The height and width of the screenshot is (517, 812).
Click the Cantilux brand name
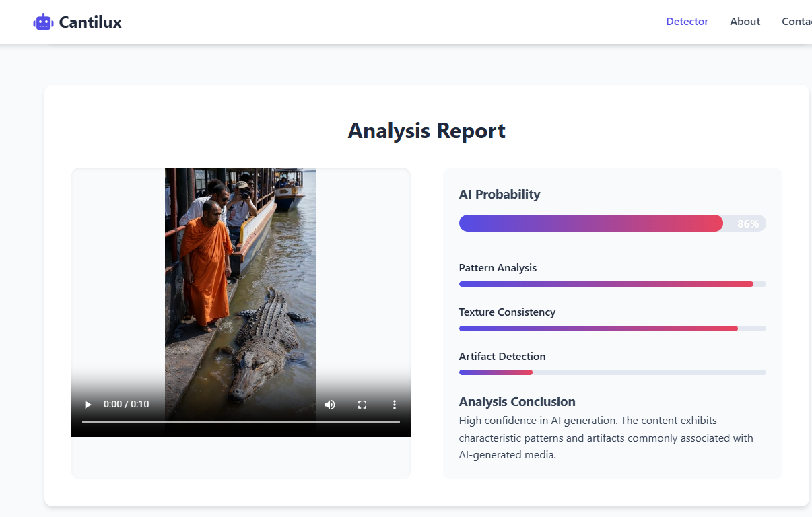pyautogui.click(x=90, y=22)
